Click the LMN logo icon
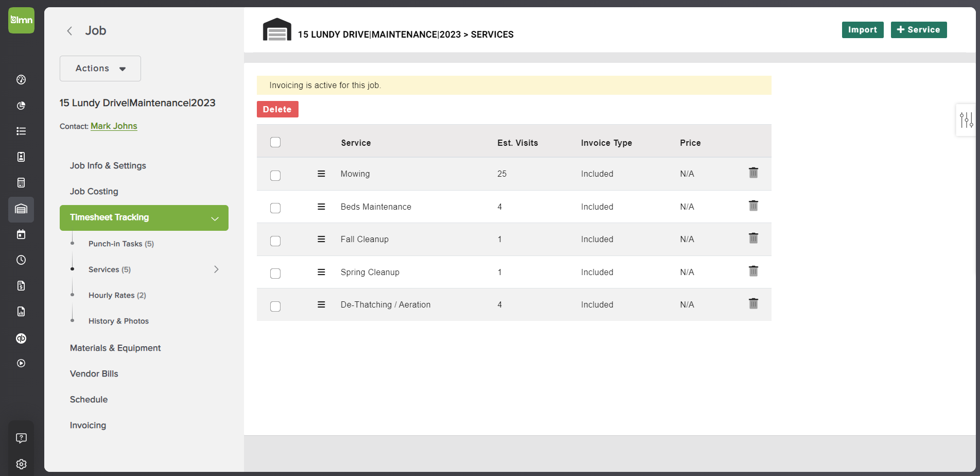The image size is (980, 476). click(x=21, y=20)
